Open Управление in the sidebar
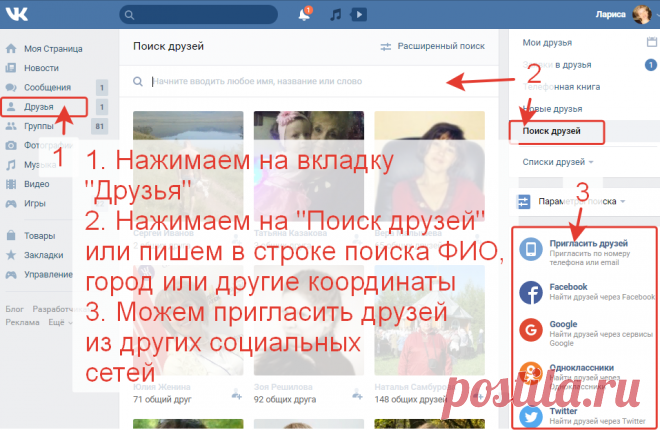 click(48, 275)
